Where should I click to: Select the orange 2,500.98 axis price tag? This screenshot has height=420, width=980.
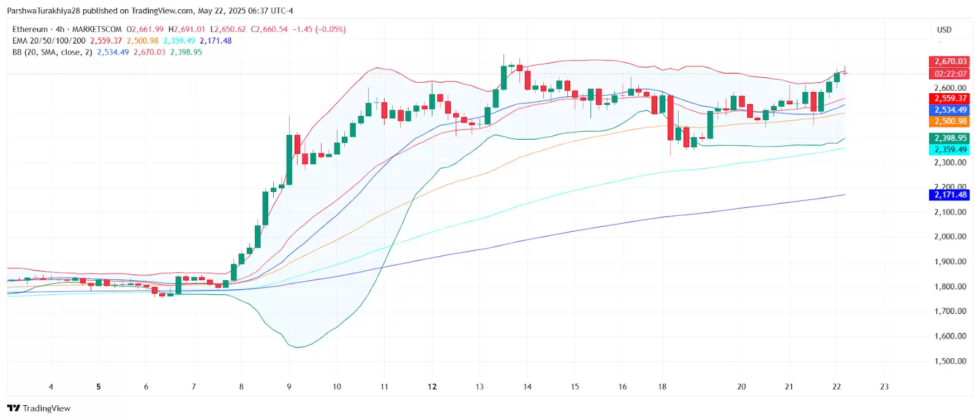point(950,121)
